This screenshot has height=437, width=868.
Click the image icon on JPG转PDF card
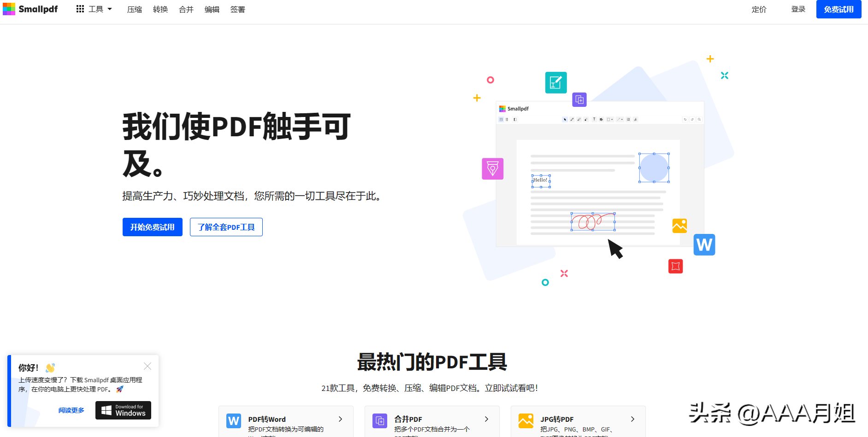(x=526, y=421)
